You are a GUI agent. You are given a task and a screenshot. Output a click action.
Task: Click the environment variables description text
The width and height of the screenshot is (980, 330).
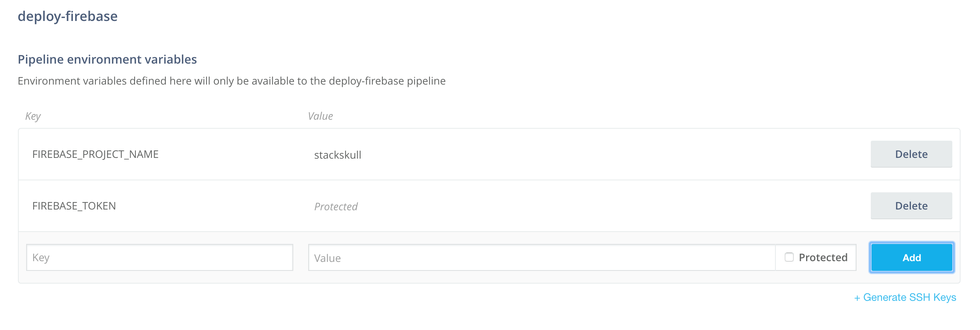(232, 81)
